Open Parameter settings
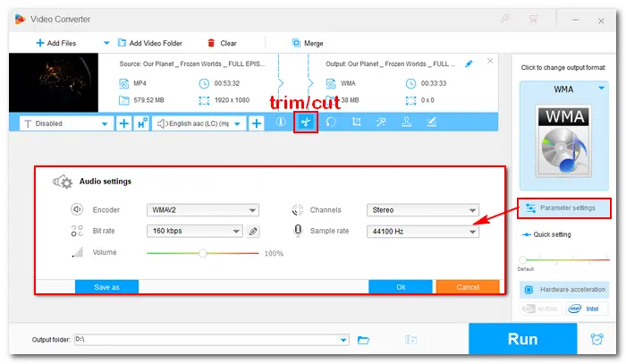The image size is (626, 364). point(563,208)
